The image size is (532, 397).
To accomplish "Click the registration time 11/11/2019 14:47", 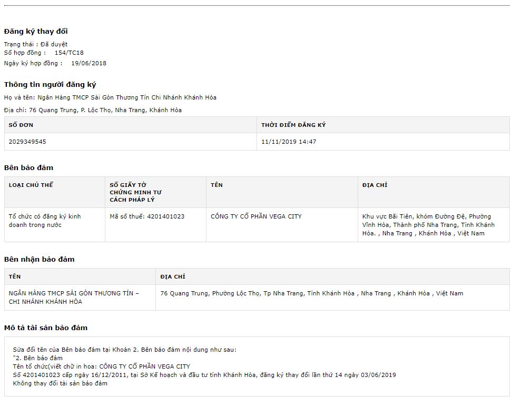I will point(289,142).
